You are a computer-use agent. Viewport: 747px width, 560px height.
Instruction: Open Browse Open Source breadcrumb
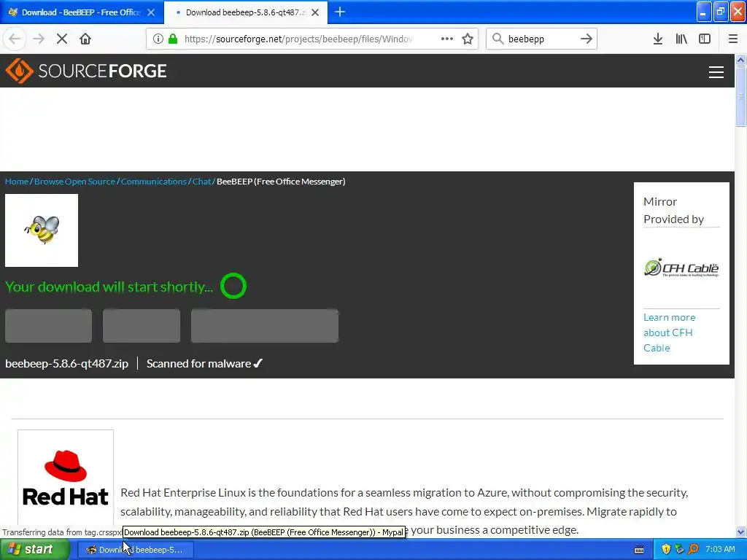coord(75,182)
